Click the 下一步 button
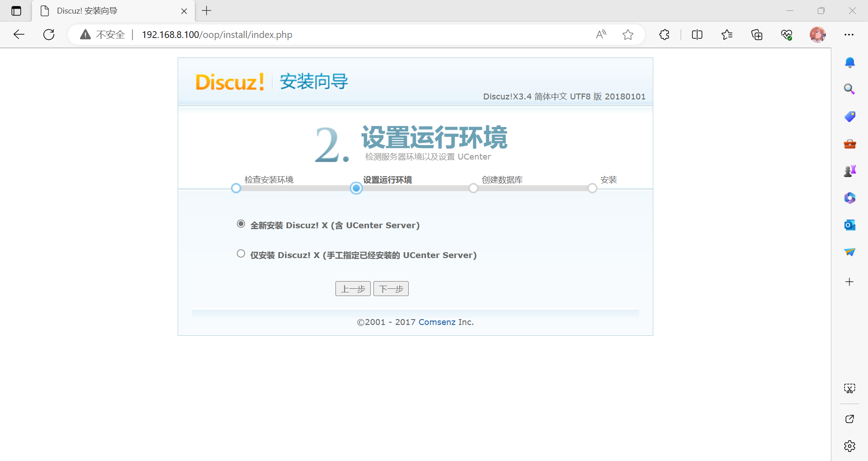 coord(391,289)
